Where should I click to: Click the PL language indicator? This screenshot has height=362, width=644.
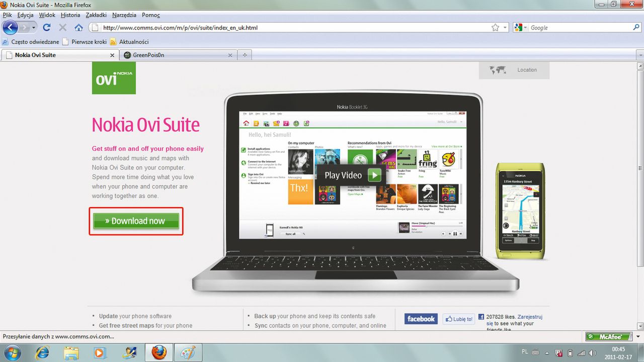pyautogui.click(x=525, y=352)
